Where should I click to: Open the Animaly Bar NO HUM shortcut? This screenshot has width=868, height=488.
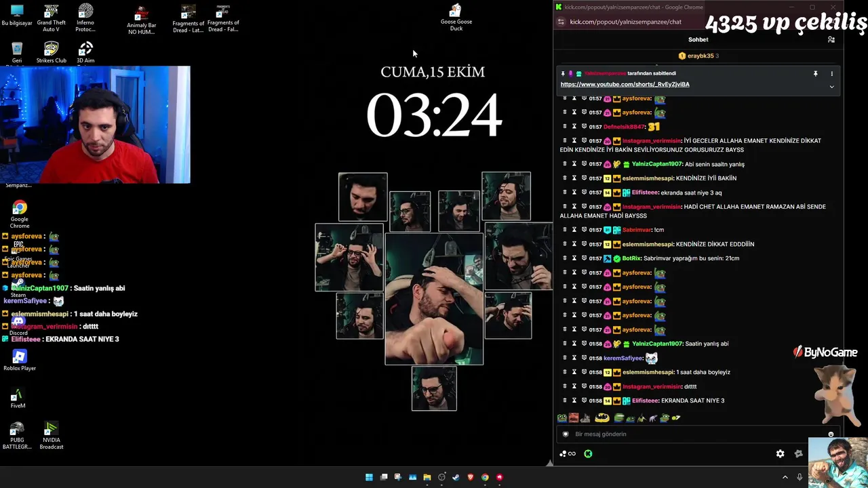pyautogui.click(x=141, y=20)
